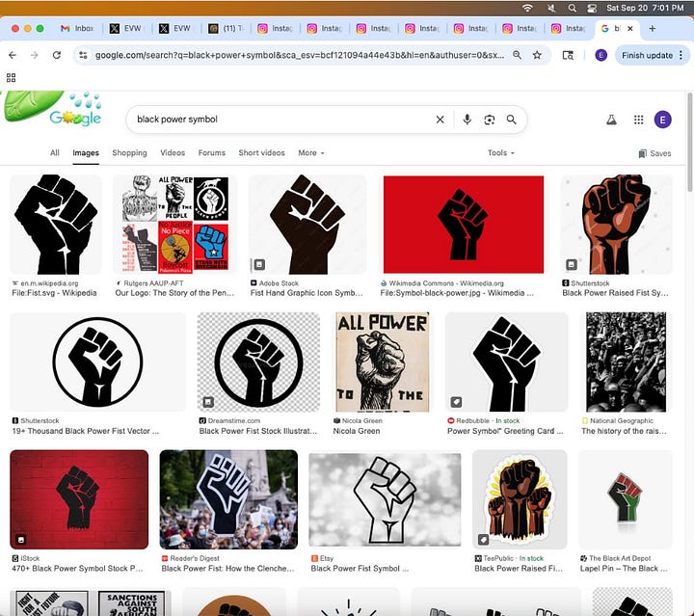Open the Redbubble greeting card fist thumbnail
Screen dimensions: 694x616
tap(506, 362)
